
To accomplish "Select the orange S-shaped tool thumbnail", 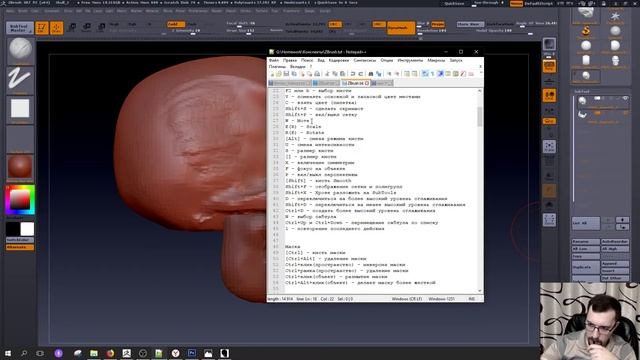I will click(586, 31).
